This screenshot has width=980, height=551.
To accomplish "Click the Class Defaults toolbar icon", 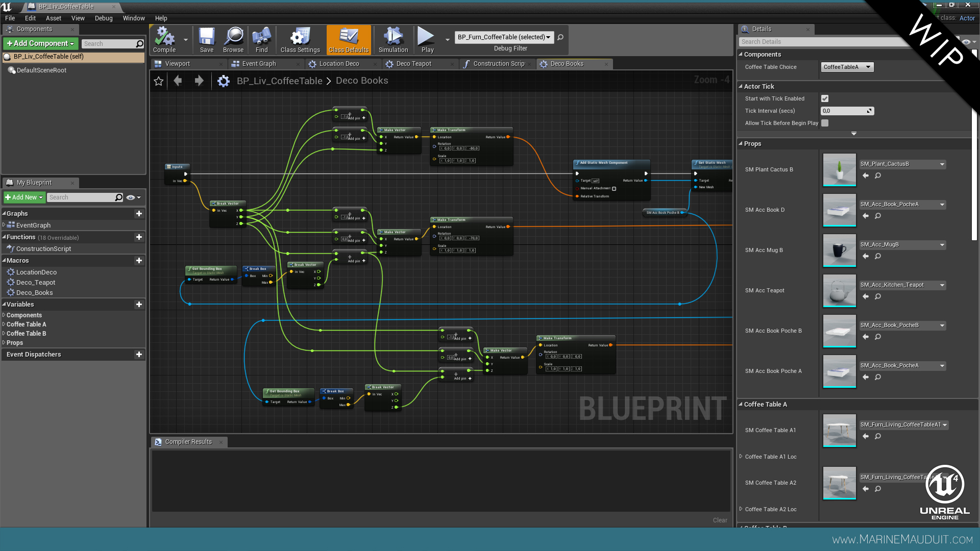I will tap(349, 40).
